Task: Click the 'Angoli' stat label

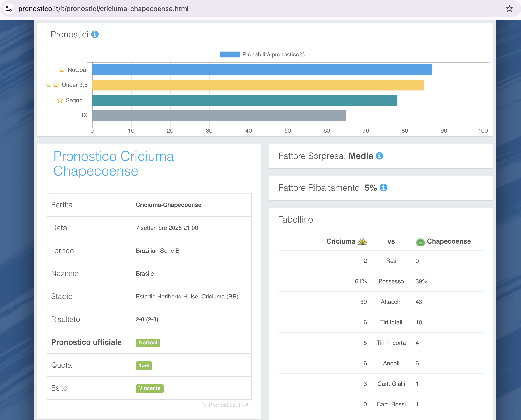Action: pyautogui.click(x=391, y=363)
